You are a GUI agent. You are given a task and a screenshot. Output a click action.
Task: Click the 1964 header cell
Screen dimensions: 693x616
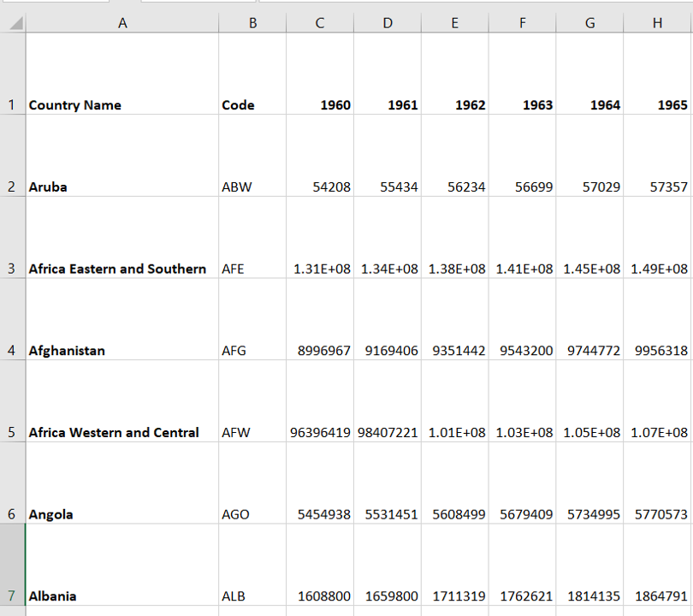pyautogui.click(x=589, y=74)
